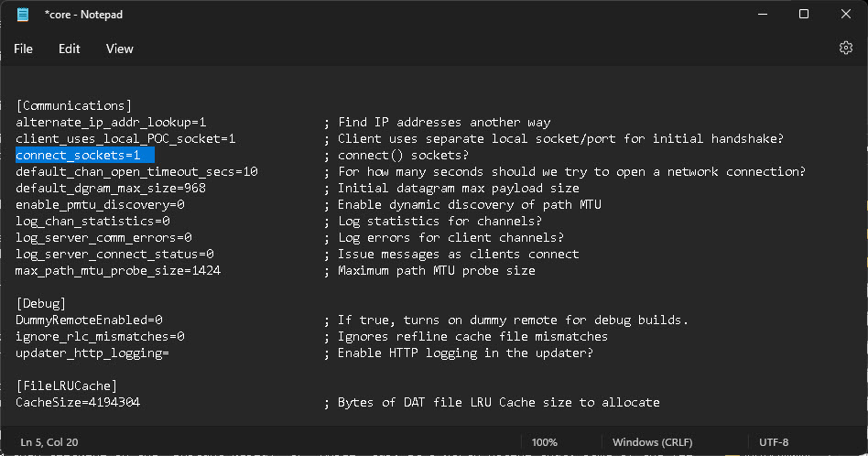
Task: Click the [FileLRUCache] section header
Action: (x=67, y=385)
